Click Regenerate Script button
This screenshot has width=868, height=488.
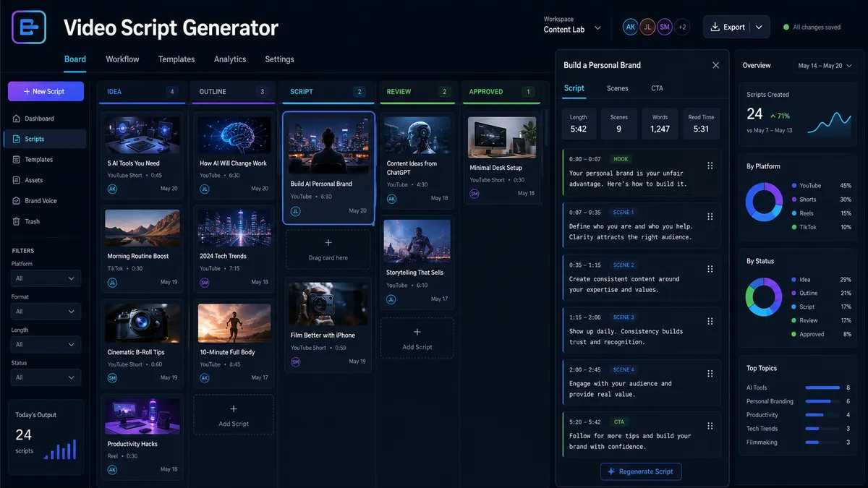tap(641, 471)
